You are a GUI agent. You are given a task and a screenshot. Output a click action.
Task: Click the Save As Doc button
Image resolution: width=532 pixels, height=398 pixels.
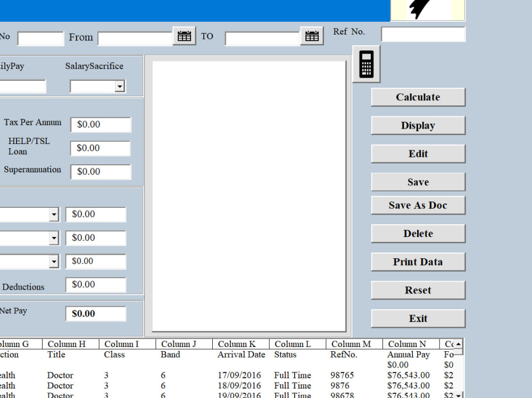tap(418, 205)
